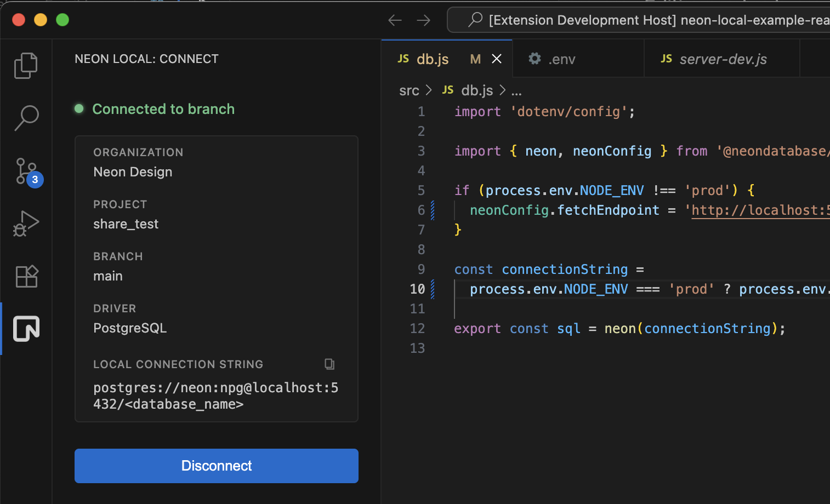Click the 'Connected to branch' status text

(x=163, y=109)
